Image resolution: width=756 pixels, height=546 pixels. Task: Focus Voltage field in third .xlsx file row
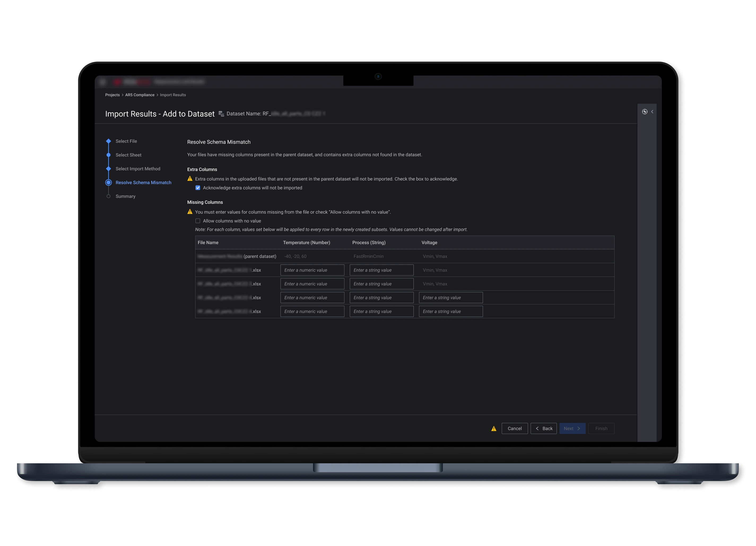coord(451,298)
